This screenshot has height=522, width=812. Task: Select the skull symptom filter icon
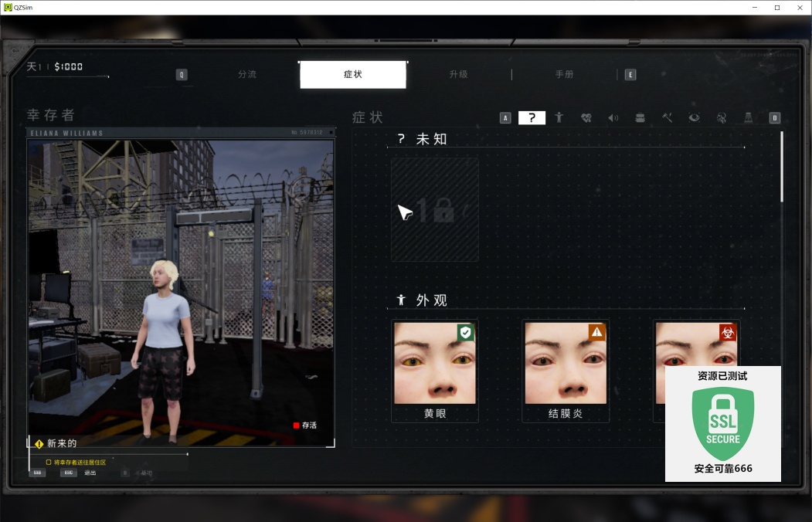tap(721, 118)
